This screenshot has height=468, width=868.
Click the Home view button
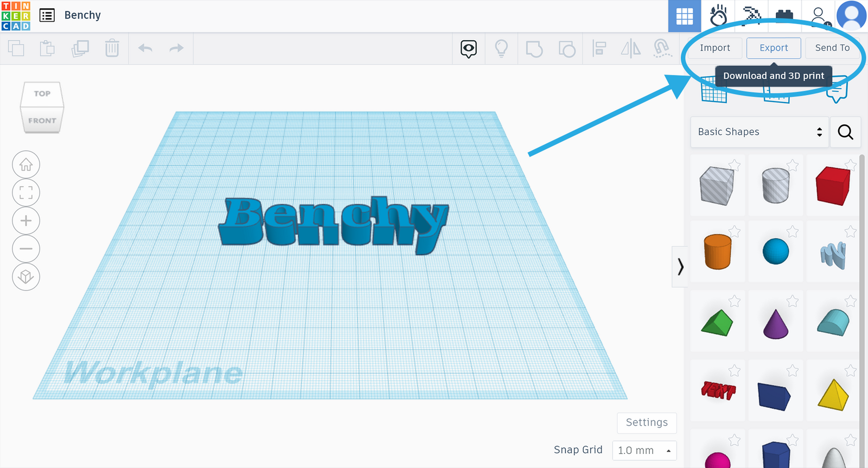click(x=26, y=165)
